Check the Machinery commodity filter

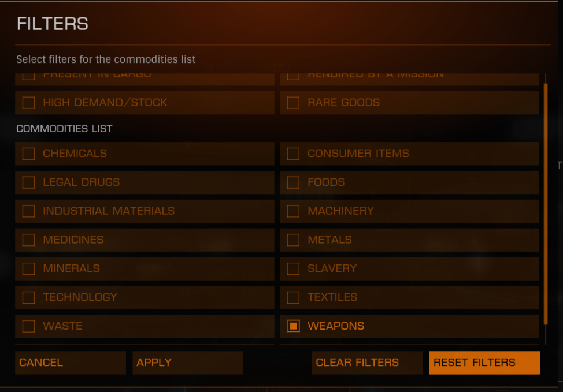coord(293,211)
